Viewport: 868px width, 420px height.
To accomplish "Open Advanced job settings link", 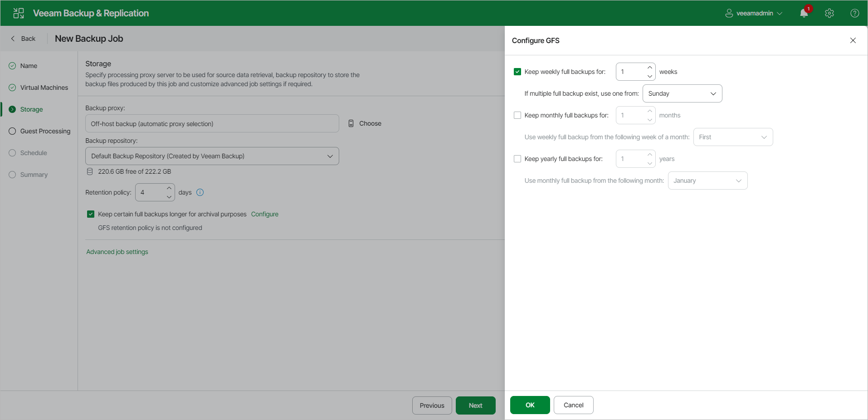I will click(117, 252).
